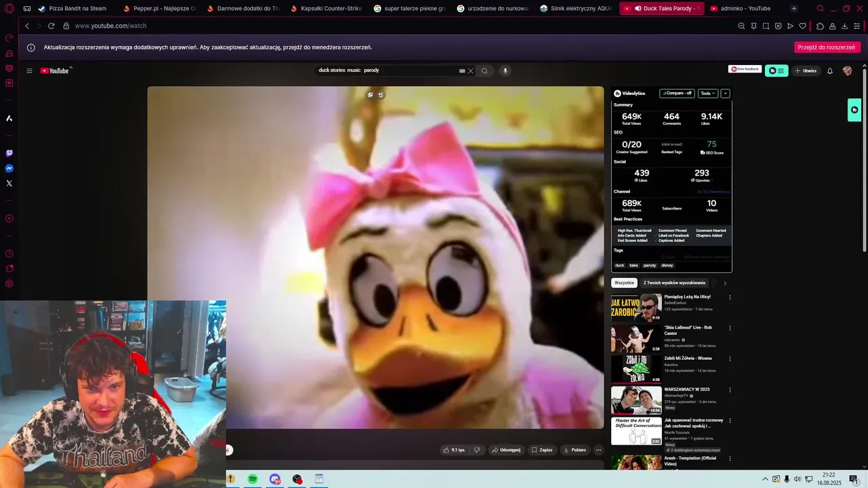This screenshot has width=868, height=488.
Task: Reload the current YouTube page
Action: pos(51,26)
